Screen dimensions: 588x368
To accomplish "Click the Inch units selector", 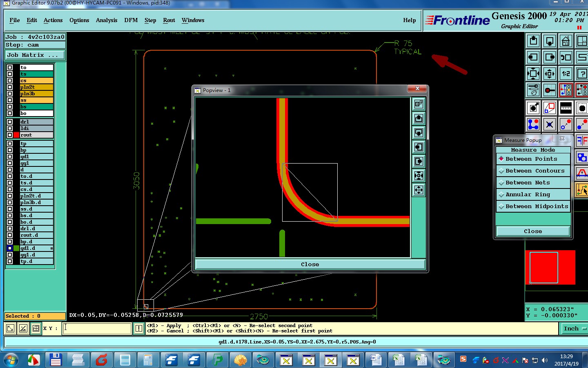I will (573, 328).
